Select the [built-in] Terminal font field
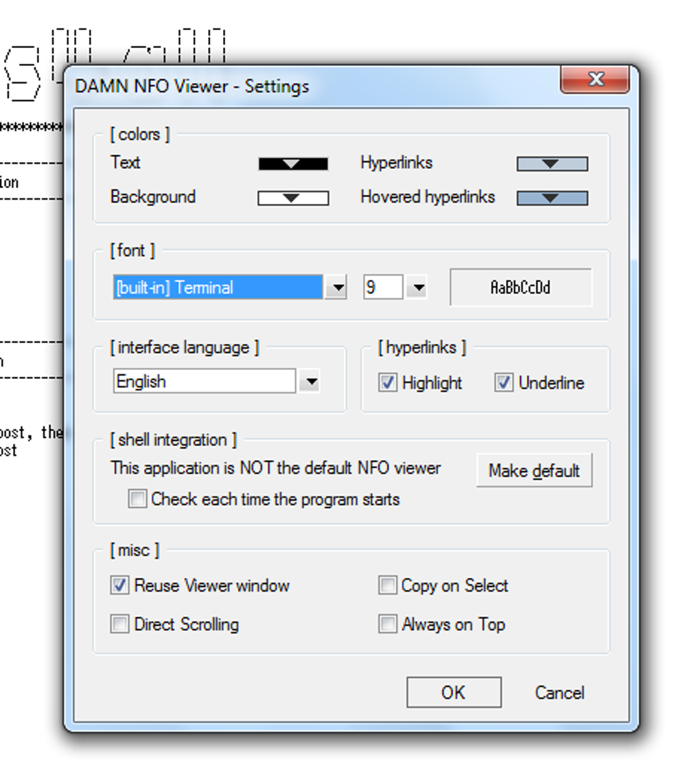Screen dimensions: 700x775 (x=218, y=287)
